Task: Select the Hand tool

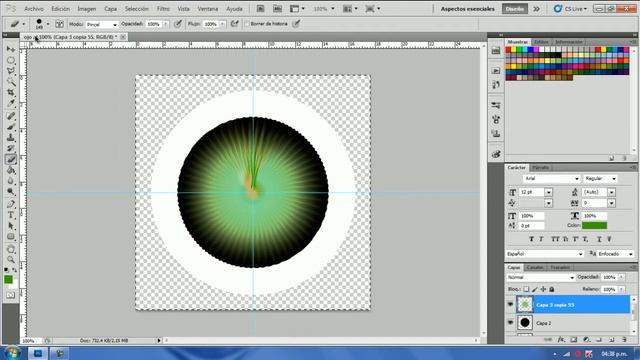Action: [11, 249]
